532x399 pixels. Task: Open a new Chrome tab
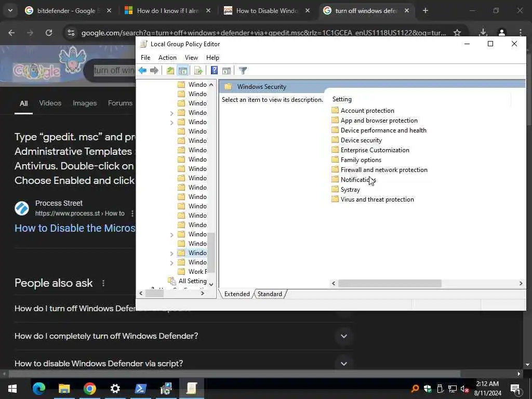point(425,11)
